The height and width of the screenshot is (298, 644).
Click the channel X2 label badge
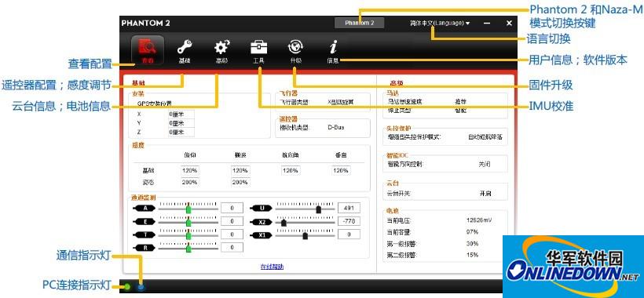[x=262, y=221]
